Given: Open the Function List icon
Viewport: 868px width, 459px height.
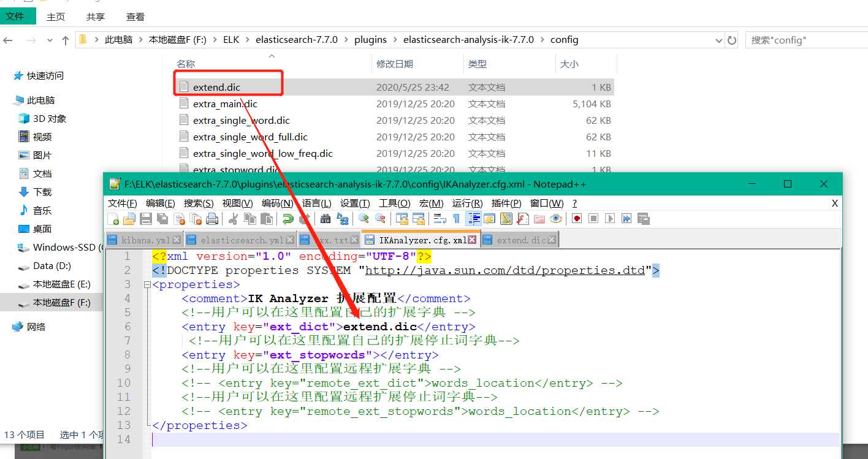Looking at the screenshot, I should click(523, 219).
